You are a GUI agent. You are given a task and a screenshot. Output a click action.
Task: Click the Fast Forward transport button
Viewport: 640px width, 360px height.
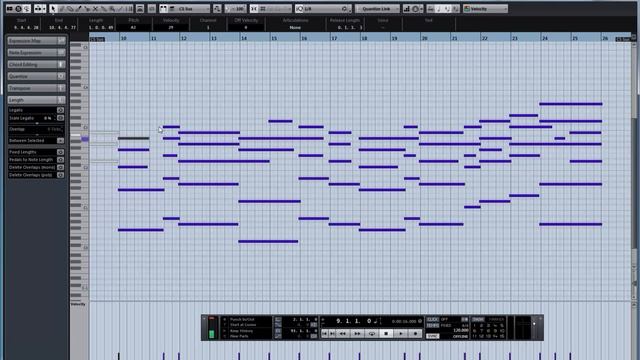click(x=357, y=333)
